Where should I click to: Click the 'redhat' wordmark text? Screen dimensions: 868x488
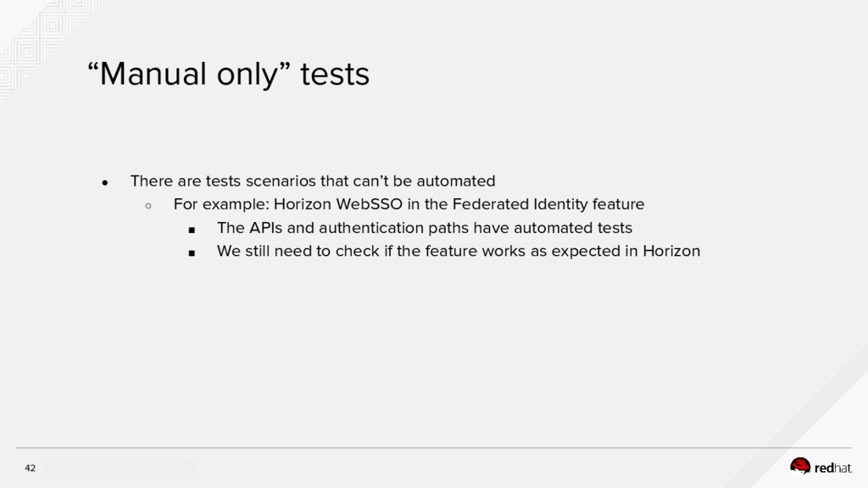coord(833,468)
